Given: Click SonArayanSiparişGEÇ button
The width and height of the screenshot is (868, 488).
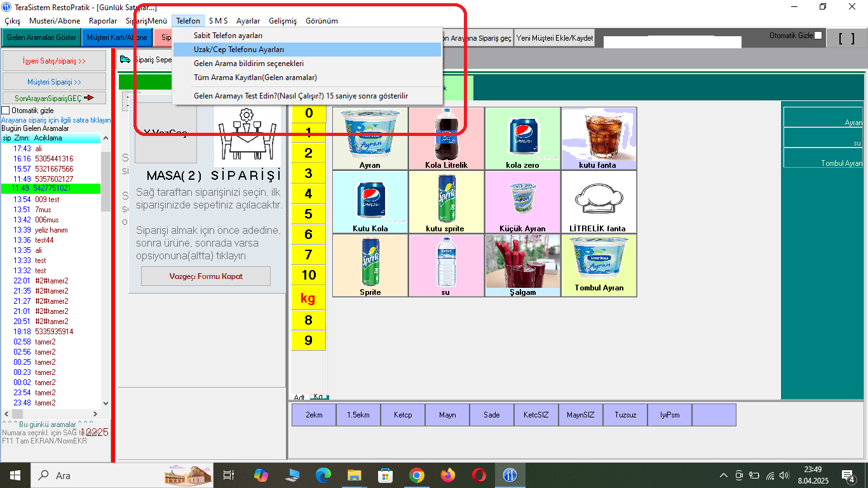Looking at the screenshot, I should pos(54,98).
